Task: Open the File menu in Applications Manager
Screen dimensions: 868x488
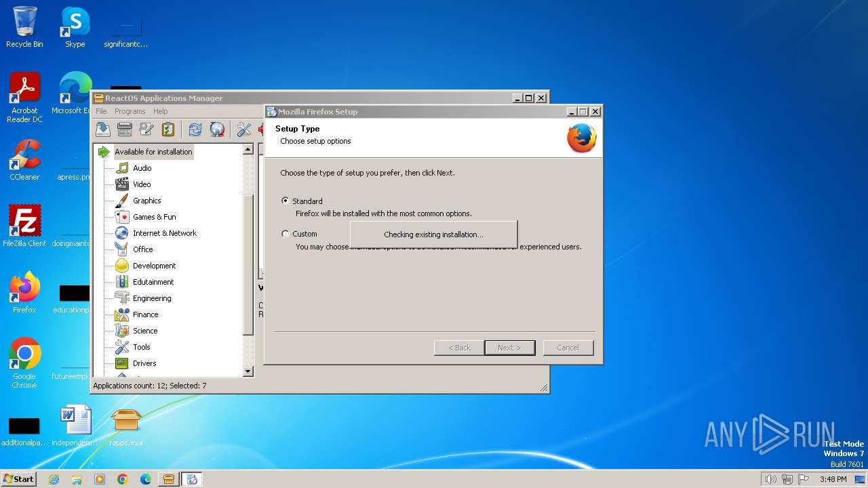Action: pos(101,111)
